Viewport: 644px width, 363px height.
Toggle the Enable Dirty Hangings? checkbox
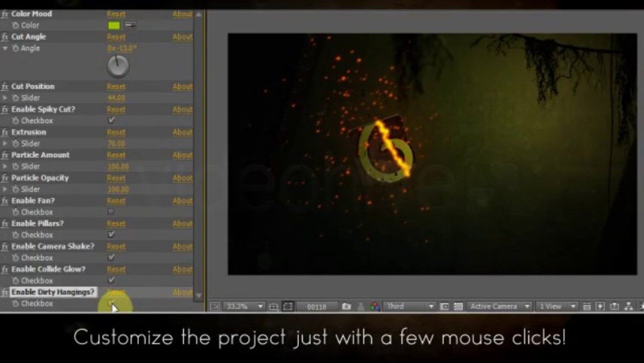point(111,303)
